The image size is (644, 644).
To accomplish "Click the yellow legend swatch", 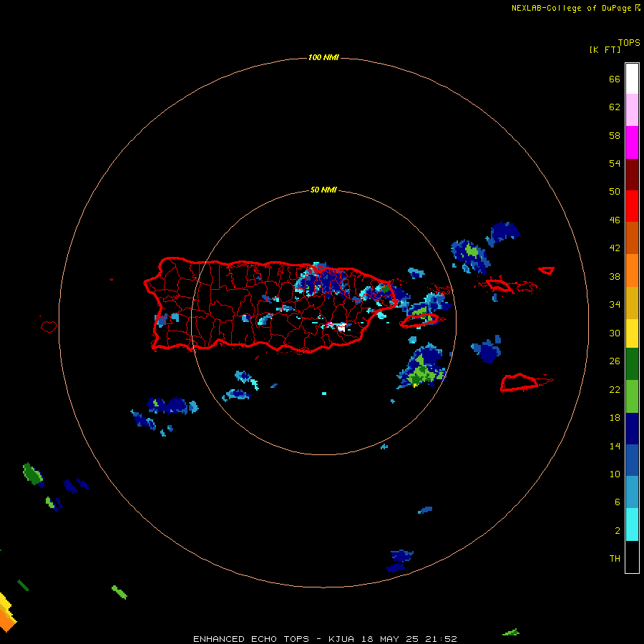I will (632, 333).
